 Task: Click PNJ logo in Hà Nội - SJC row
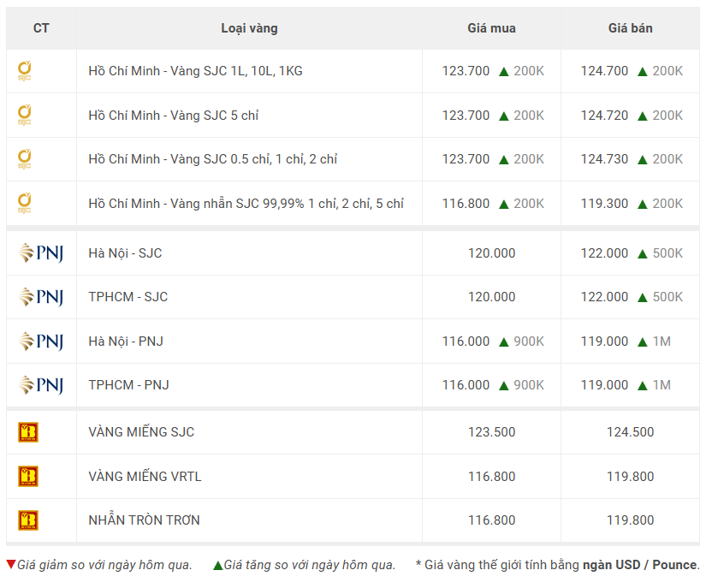[41, 252]
